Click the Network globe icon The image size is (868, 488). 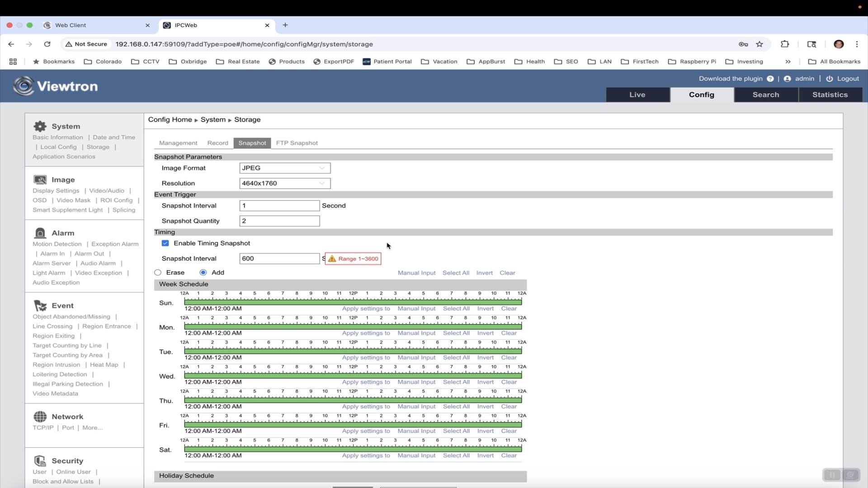coord(40,416)
